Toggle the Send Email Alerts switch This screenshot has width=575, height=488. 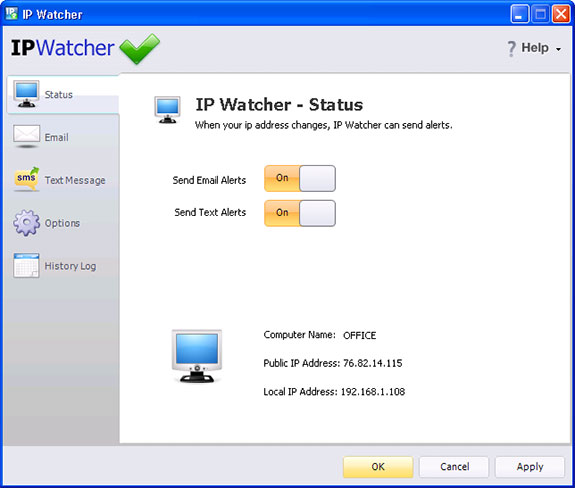(300, 179)
